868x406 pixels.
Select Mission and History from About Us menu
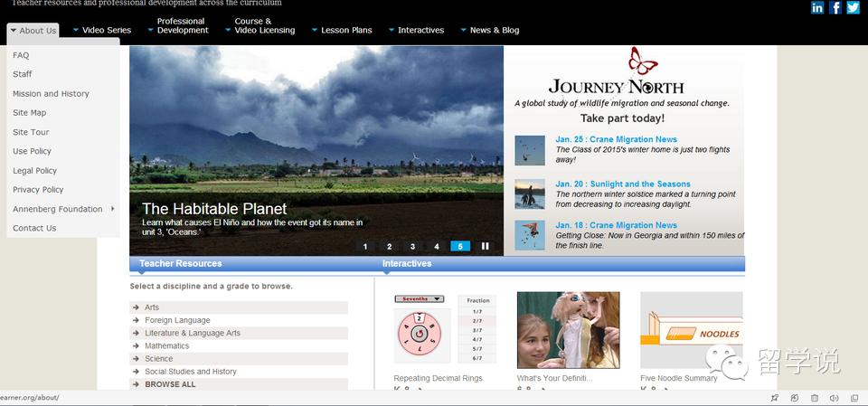click(51, 94)
